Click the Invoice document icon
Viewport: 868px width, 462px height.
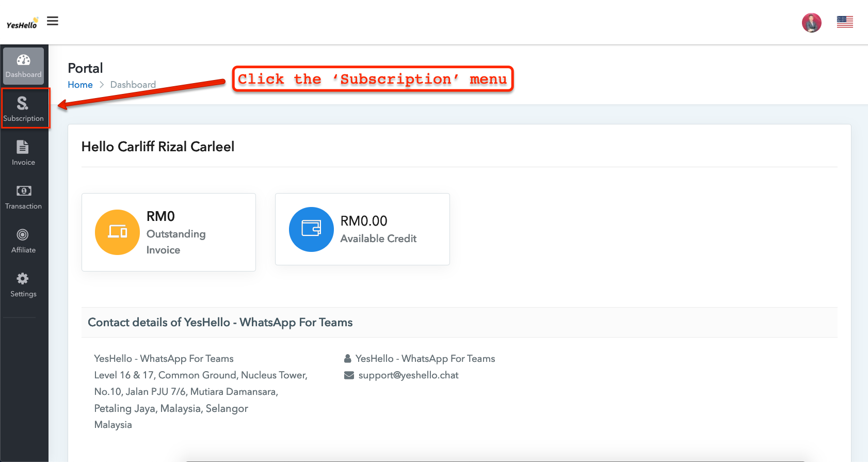click(x=23, y=147)
